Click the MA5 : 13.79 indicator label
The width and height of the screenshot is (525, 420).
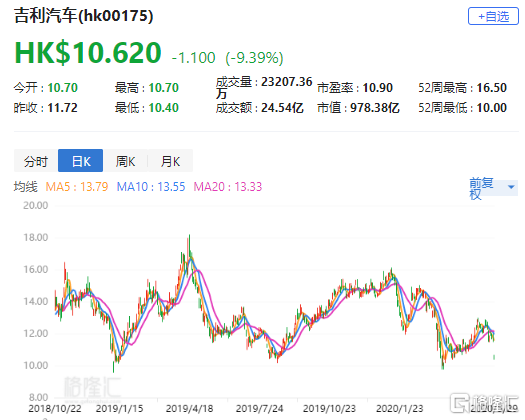[77, 187]
